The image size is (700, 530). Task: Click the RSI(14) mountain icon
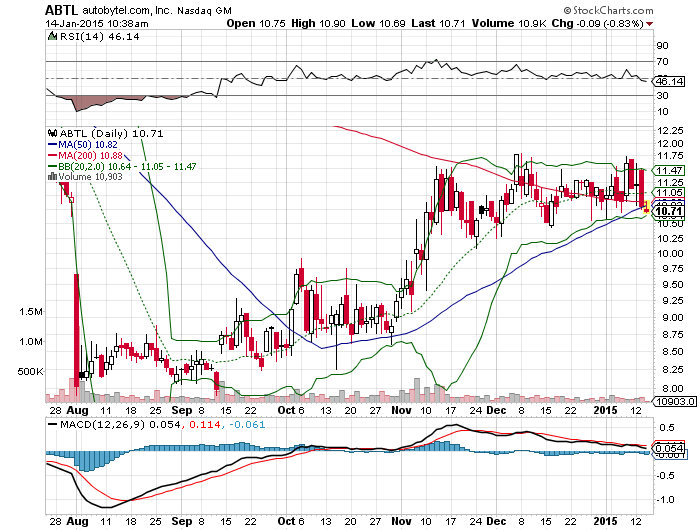click(x=52, y=36)
